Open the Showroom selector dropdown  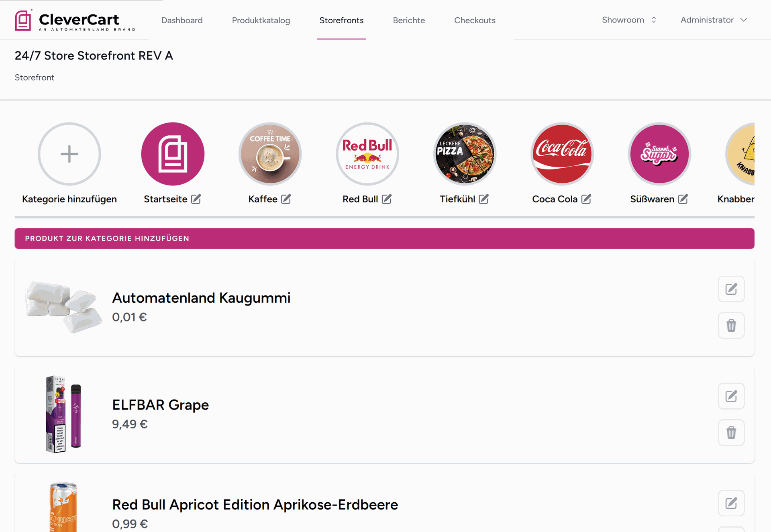pyautogui.click(x=629, y=20)
